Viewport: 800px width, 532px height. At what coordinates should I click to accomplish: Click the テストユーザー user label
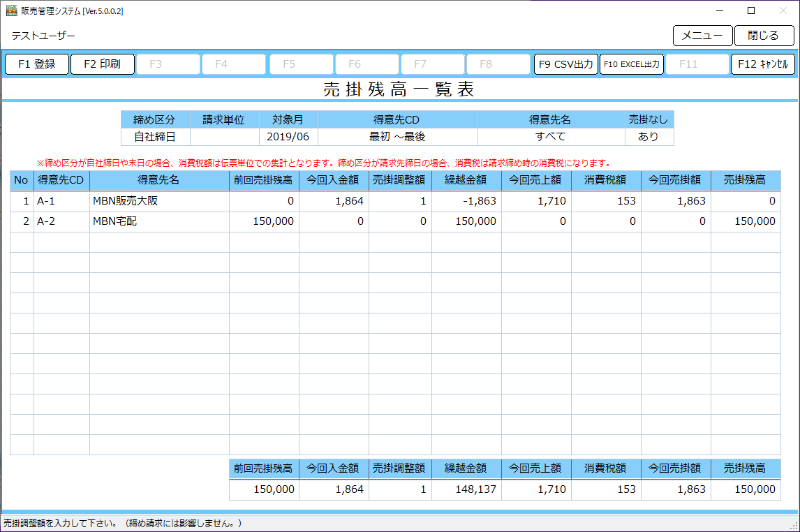tap(43, 36)
